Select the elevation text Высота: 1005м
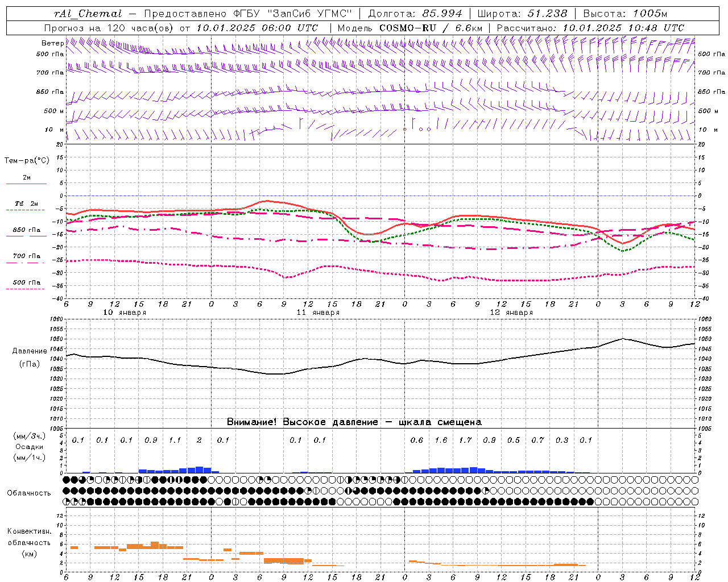 coord(625,14)
